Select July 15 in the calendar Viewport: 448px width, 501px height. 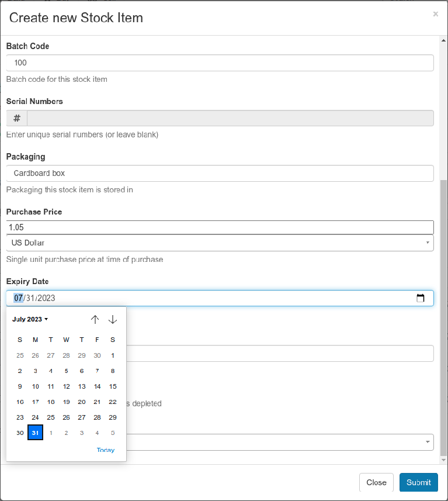[113, 386]
